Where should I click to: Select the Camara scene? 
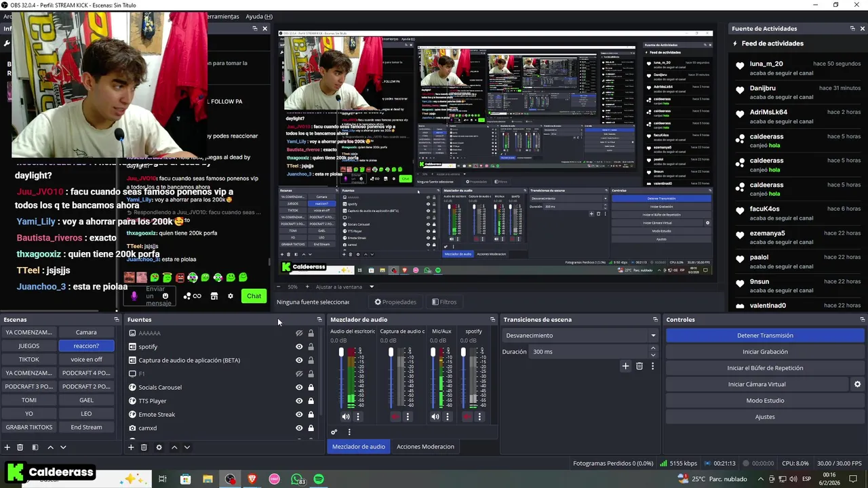[x=86, y=332]
